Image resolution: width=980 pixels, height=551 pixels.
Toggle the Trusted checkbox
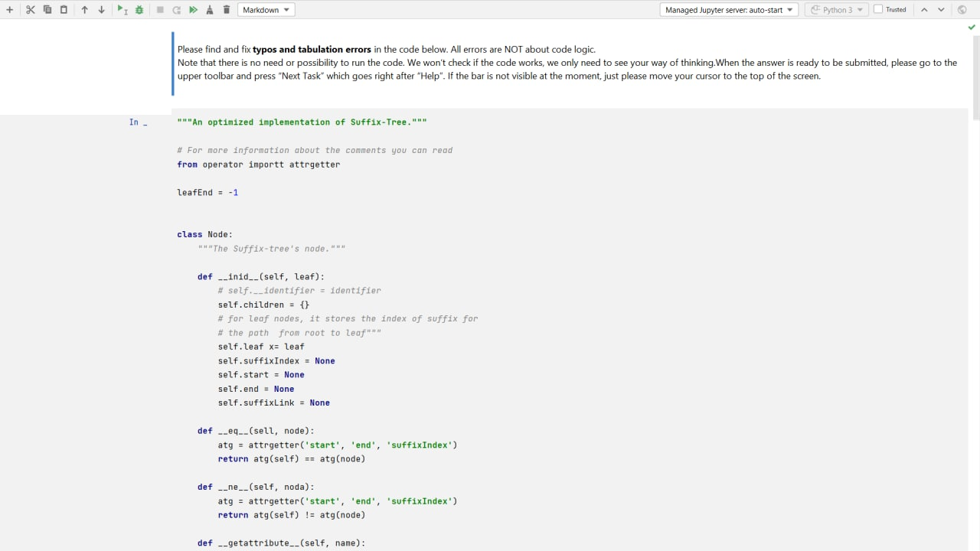tap(878, 10)
